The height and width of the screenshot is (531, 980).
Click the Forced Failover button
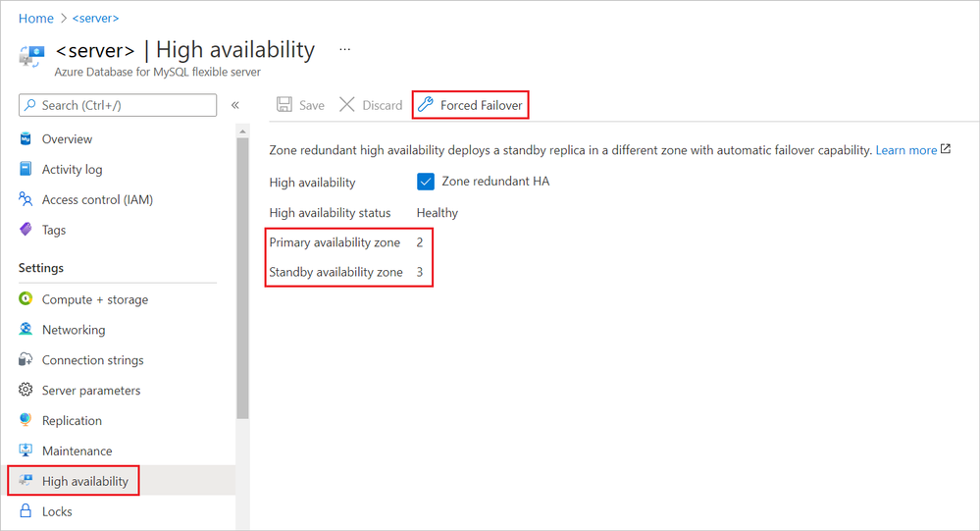point(471,105)
